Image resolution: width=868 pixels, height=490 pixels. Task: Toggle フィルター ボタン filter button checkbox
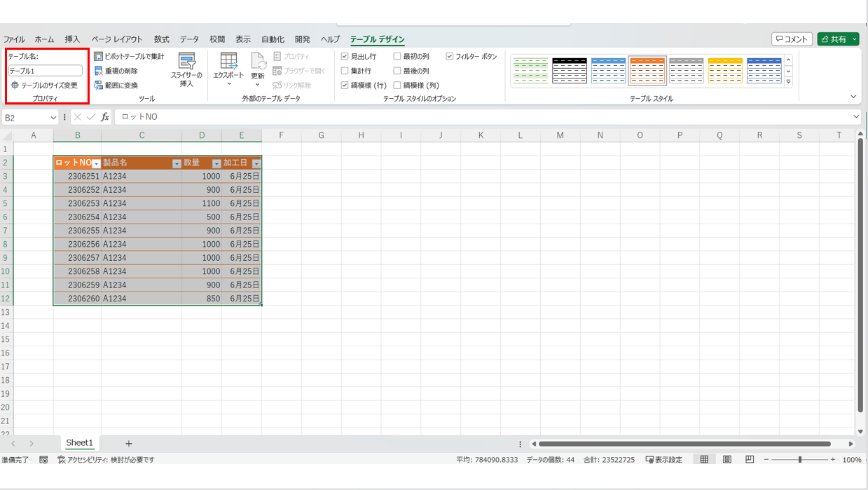tap(450, 56)
